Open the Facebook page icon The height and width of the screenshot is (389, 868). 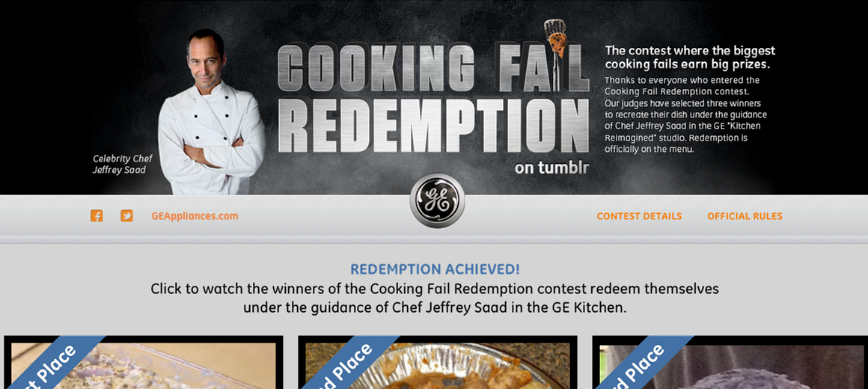pos(97,215)
